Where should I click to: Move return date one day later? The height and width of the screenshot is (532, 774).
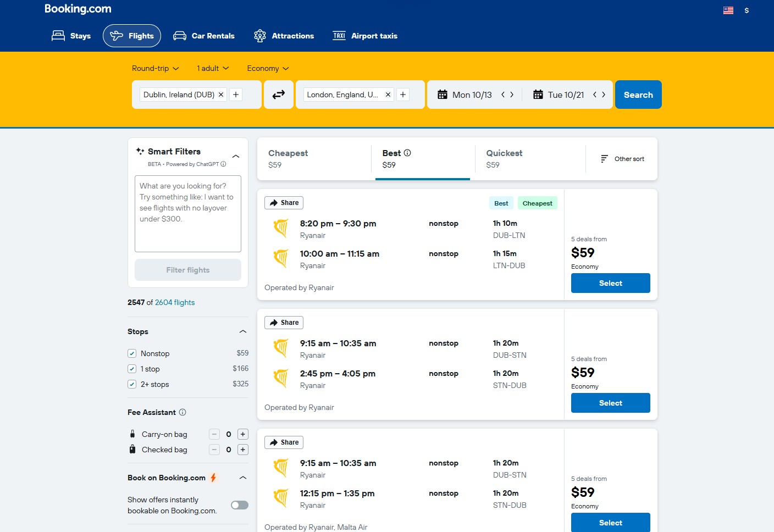(604, 95)
